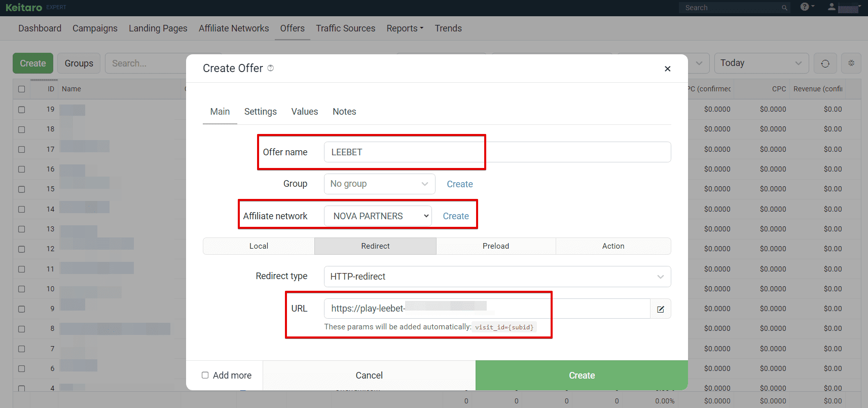
Task: Focus the Offer name input field
Action: [x=497, y=152]
